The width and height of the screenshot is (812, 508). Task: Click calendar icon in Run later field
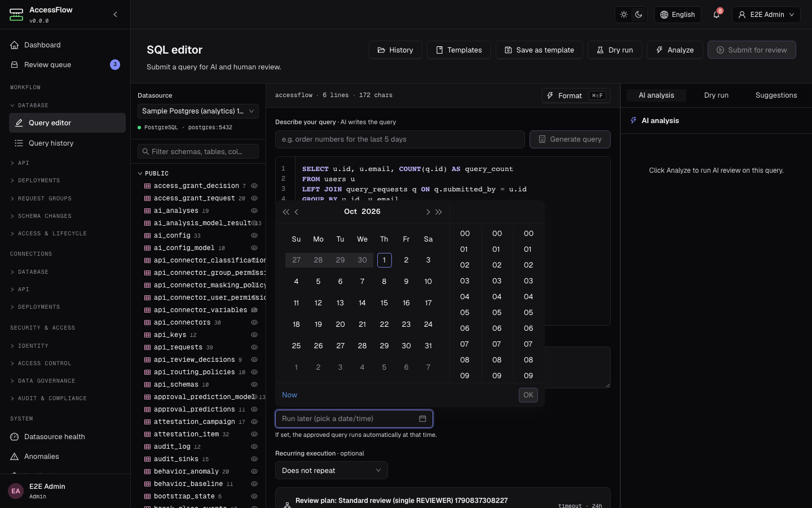point(422,419)
